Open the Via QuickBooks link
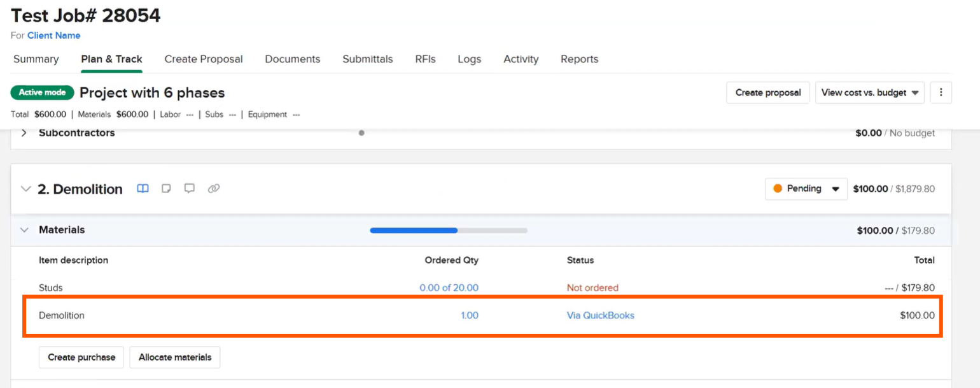Screen dimensions: 980x388 (x=600, y=315)
